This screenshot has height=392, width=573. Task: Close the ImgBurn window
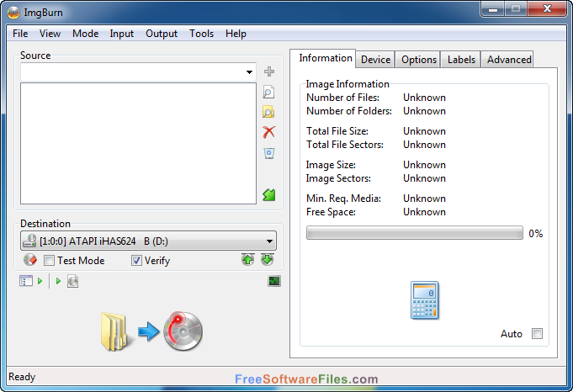[547, 9]
